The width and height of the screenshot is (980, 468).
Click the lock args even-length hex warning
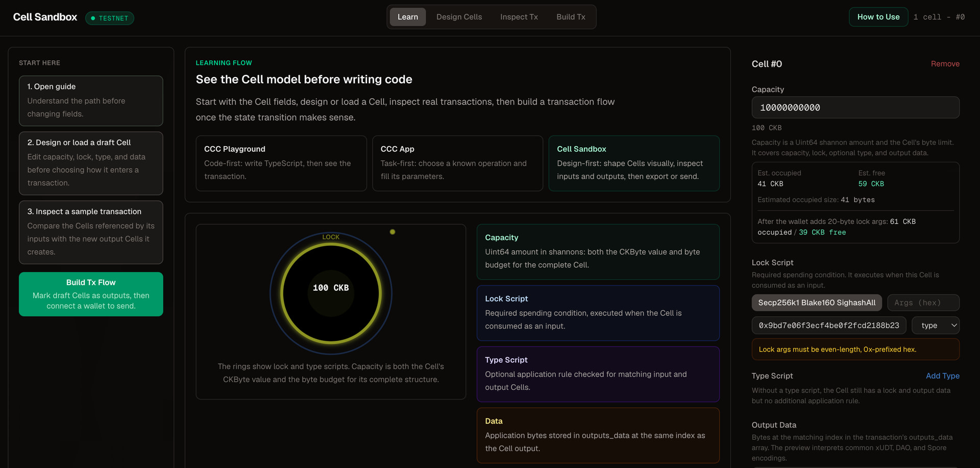[x=855, y=349]
